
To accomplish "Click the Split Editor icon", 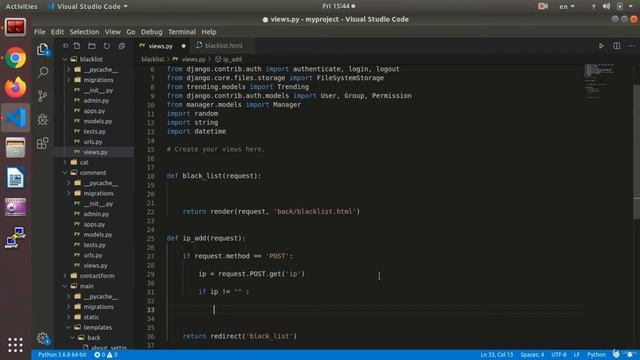I will (616, 46).
